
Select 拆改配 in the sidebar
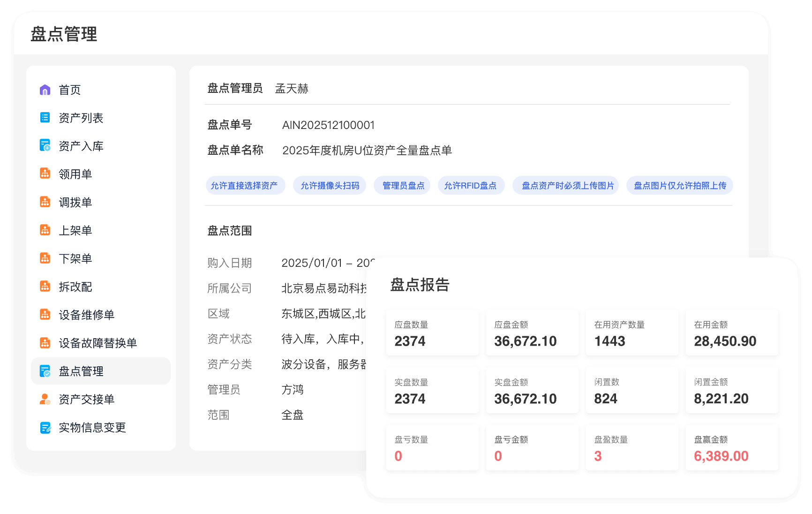coord(75,287)
